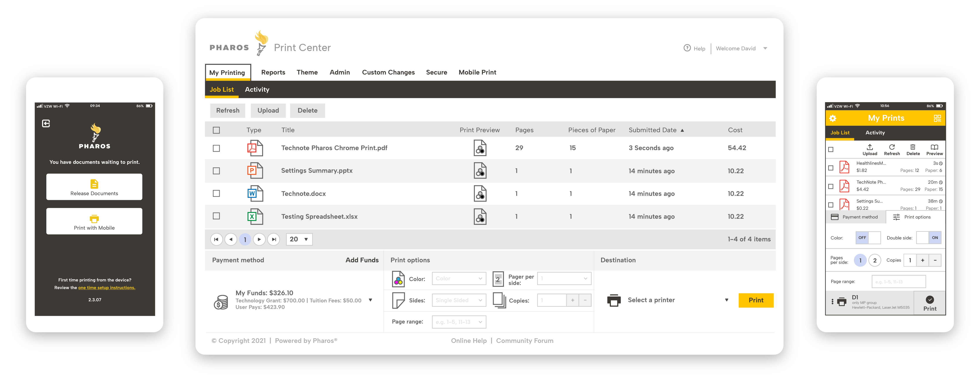
Task: Open the page size 20 dropdown
Action: 299,239
